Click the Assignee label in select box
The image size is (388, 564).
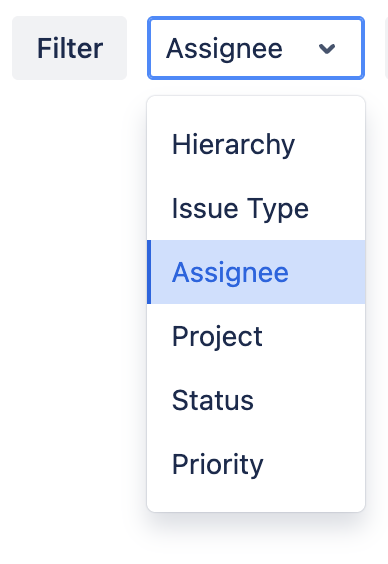[224, 49]
